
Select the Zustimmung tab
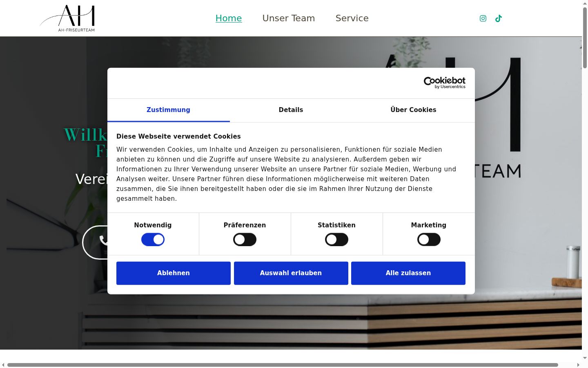coord(169,110)
